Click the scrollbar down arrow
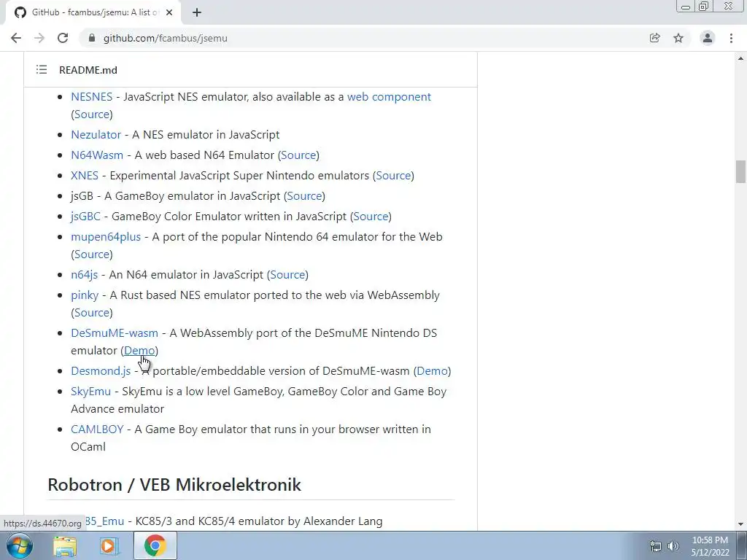 coord(740,524)
